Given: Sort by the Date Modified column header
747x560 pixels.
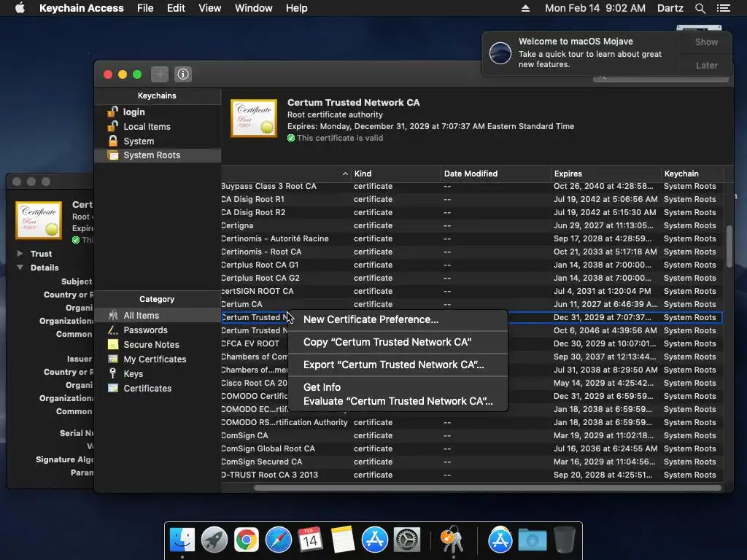Looking at the screenshot, I should [x=495, y=174].
